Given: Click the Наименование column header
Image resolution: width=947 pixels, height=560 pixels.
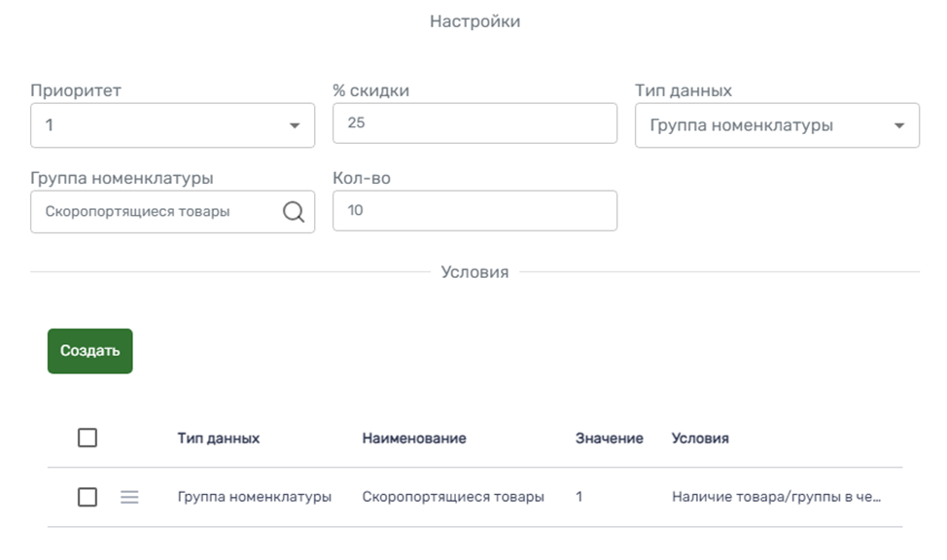Looking at the screenshot, I should point(414,438).
